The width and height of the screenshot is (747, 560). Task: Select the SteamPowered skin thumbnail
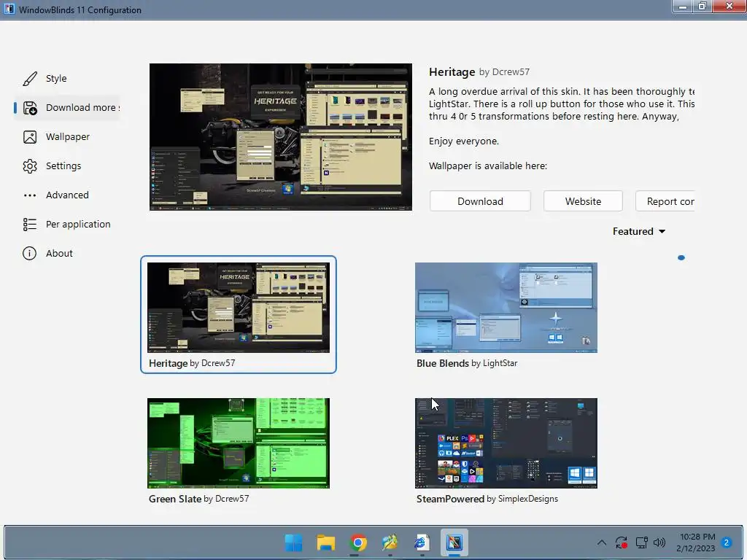[506, 443]
